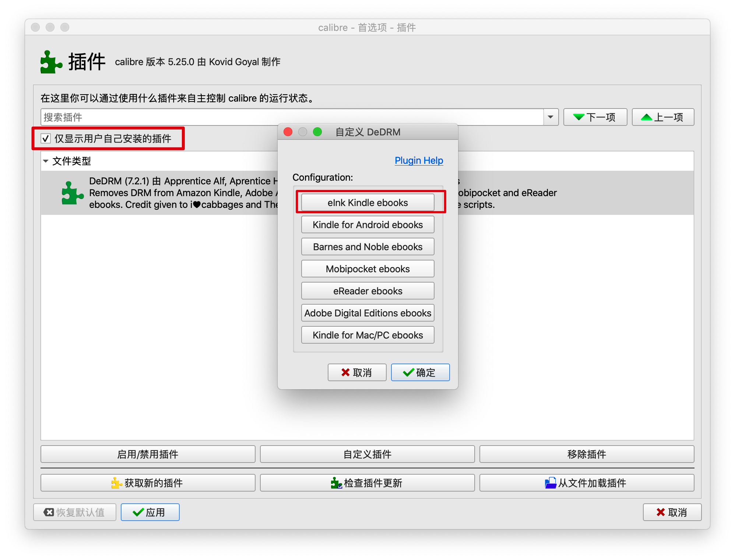Open the Plugin Help link
The image size is (735, 560).
(x=419, y=160)
